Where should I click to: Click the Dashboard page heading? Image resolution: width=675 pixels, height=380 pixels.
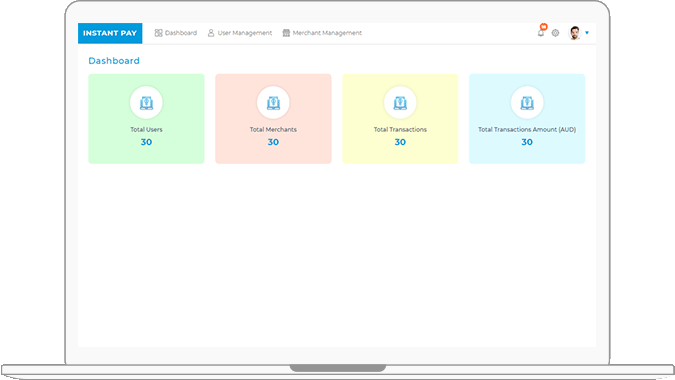(114, 61)
